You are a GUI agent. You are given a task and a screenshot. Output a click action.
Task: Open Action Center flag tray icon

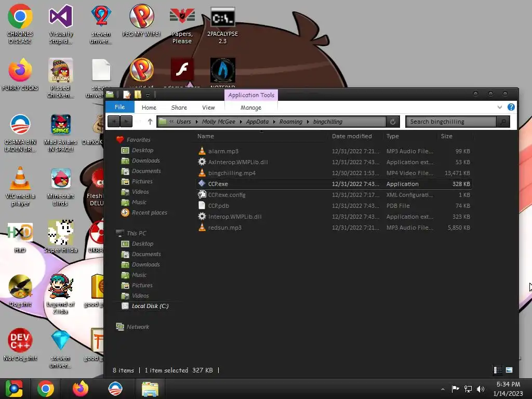(455, 389)
